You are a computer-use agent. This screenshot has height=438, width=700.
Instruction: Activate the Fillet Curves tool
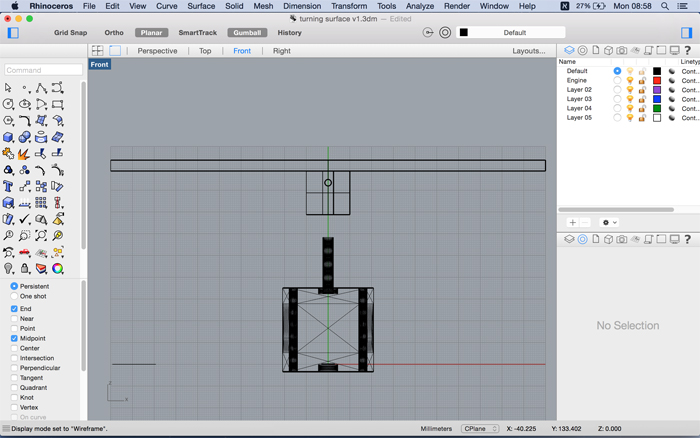pyautogui.click(x=25, y=121)
